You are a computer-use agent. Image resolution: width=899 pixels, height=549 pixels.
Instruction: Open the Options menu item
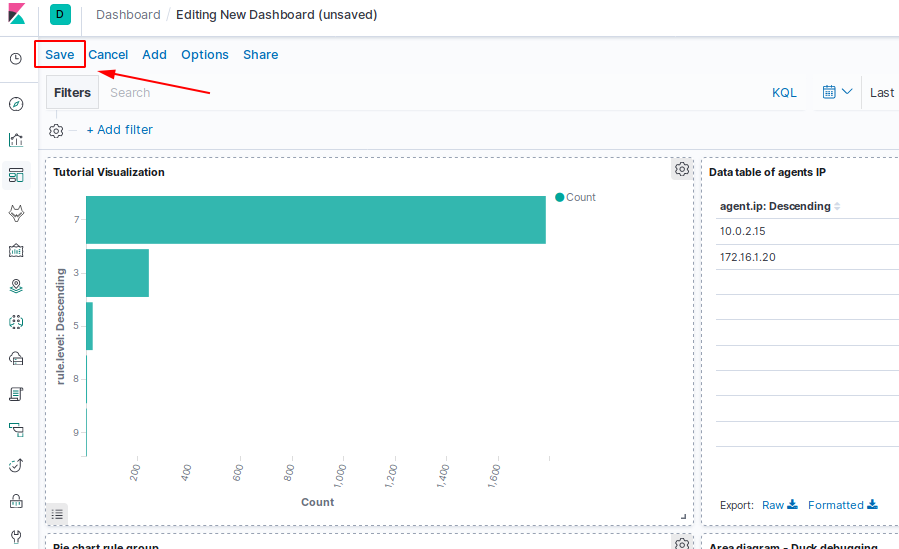(205, 54)
